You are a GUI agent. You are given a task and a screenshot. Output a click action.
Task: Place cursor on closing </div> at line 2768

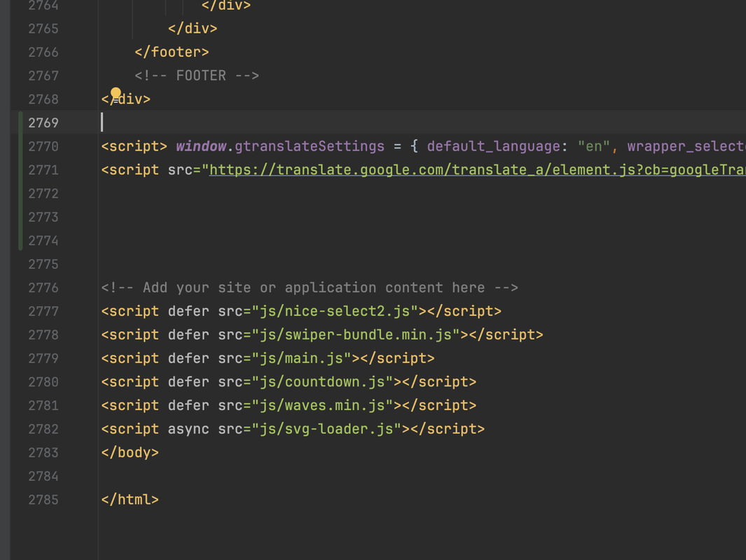(x=126, y=99)
